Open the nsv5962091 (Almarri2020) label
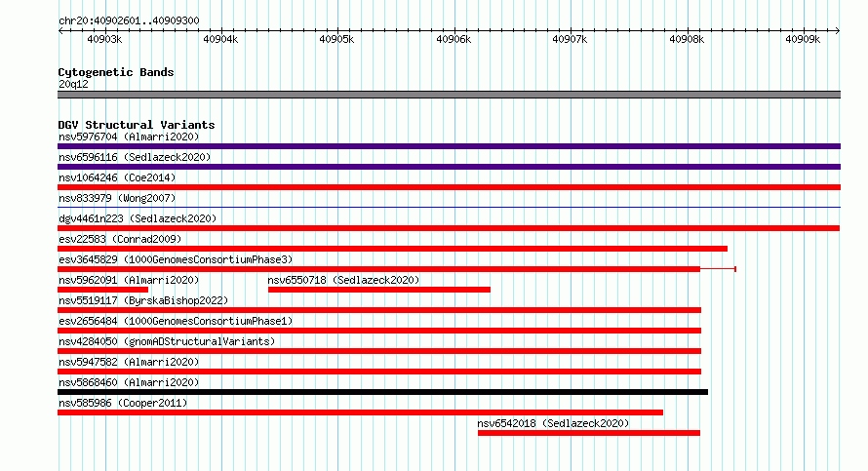This screenshot has height=471, width=868. tap(129, 280)
